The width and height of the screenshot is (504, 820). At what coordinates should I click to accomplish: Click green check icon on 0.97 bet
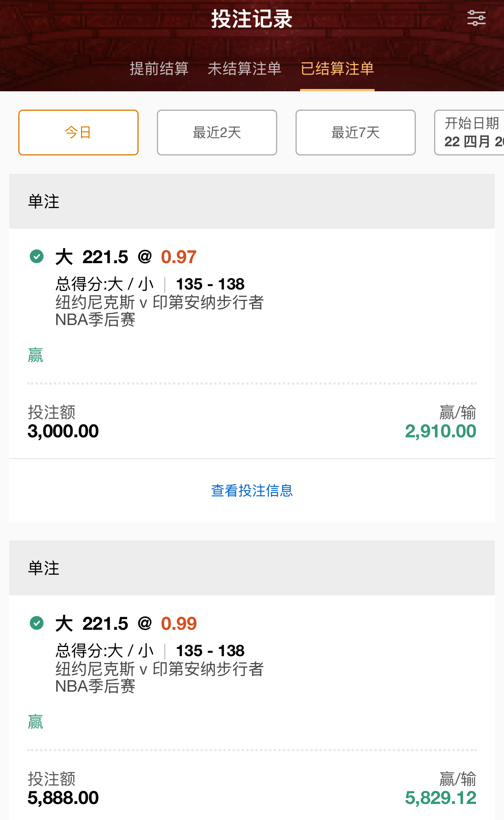click(x=37, y=256)
